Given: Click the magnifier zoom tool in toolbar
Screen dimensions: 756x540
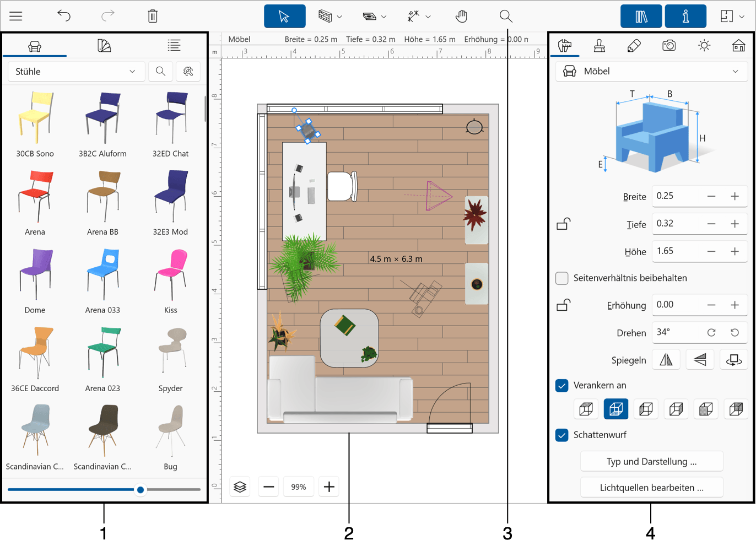Looking at the screenshot, I should point(505,16).
